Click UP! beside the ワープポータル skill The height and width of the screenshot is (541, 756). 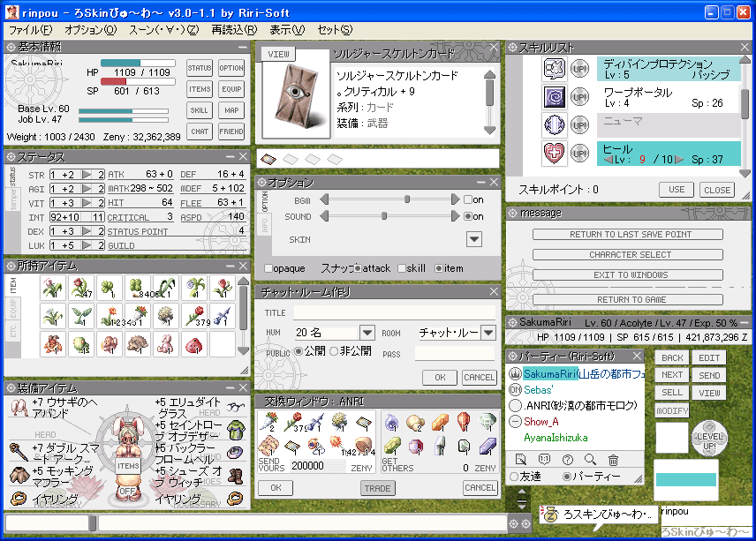click(579, 97)
